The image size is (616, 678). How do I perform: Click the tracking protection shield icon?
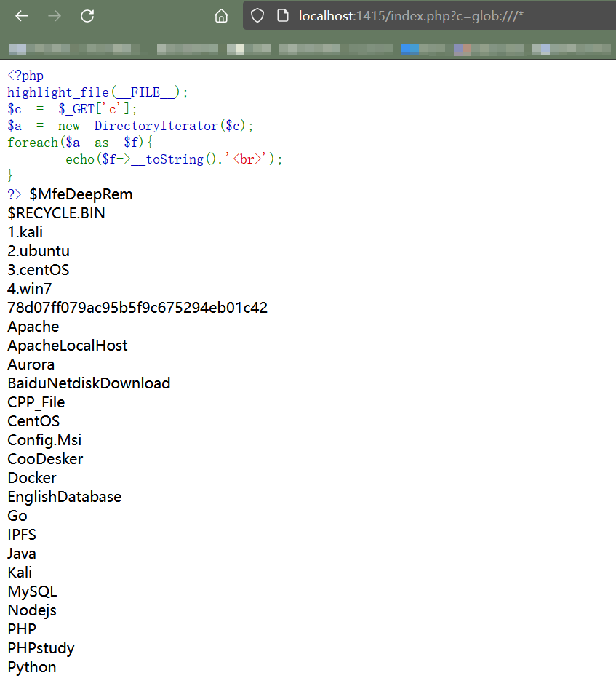[x=258, y=15]
